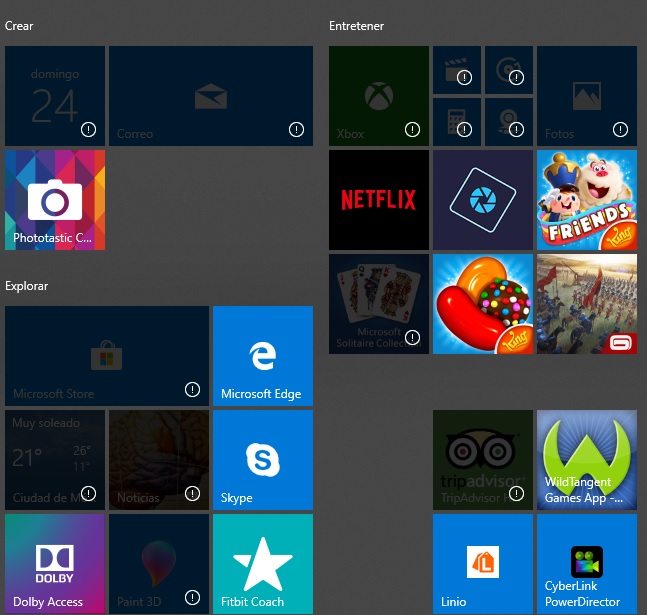Open the webcam Camera small tile

pos(509,122)
